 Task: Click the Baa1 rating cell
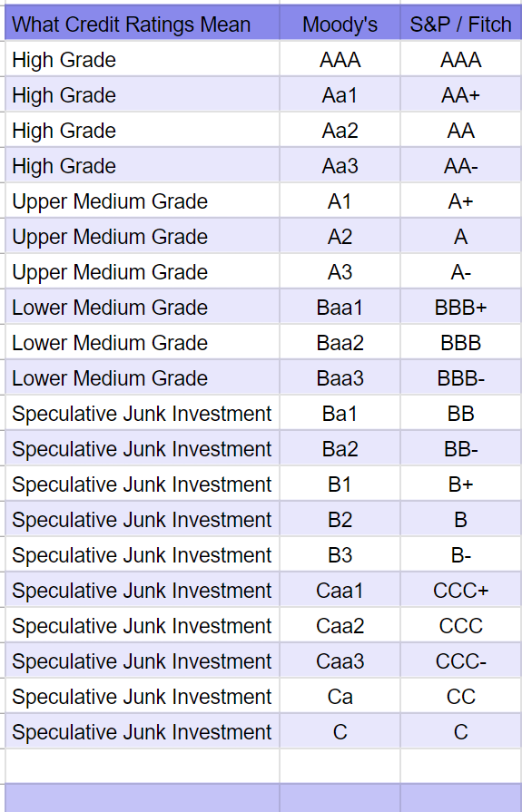pos(340,307)
